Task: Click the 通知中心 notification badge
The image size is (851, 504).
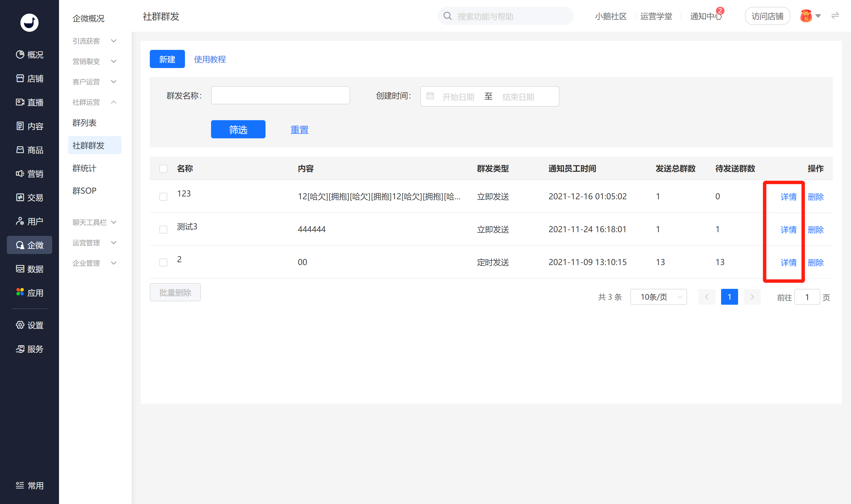Action: pos(720,10)
